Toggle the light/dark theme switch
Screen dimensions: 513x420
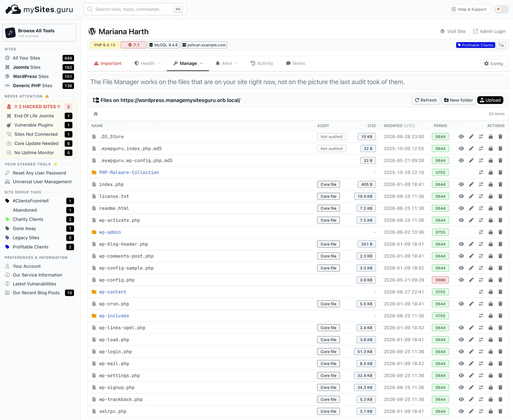[501, 9]
